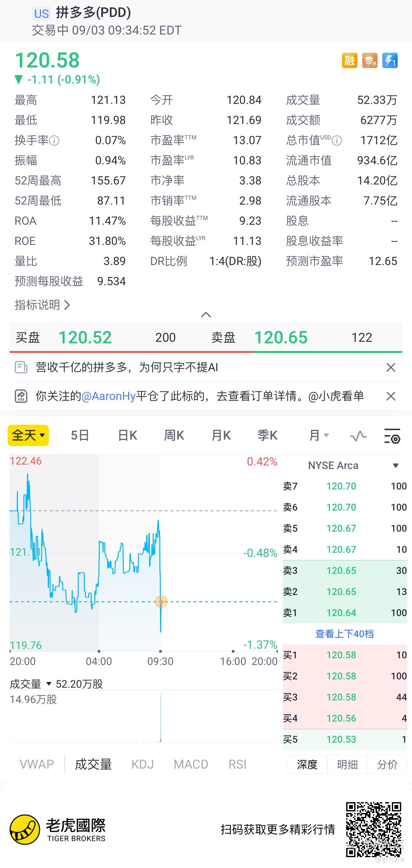
Task: Select the 买1 bid level row
Action: click(x=345, y=655)
